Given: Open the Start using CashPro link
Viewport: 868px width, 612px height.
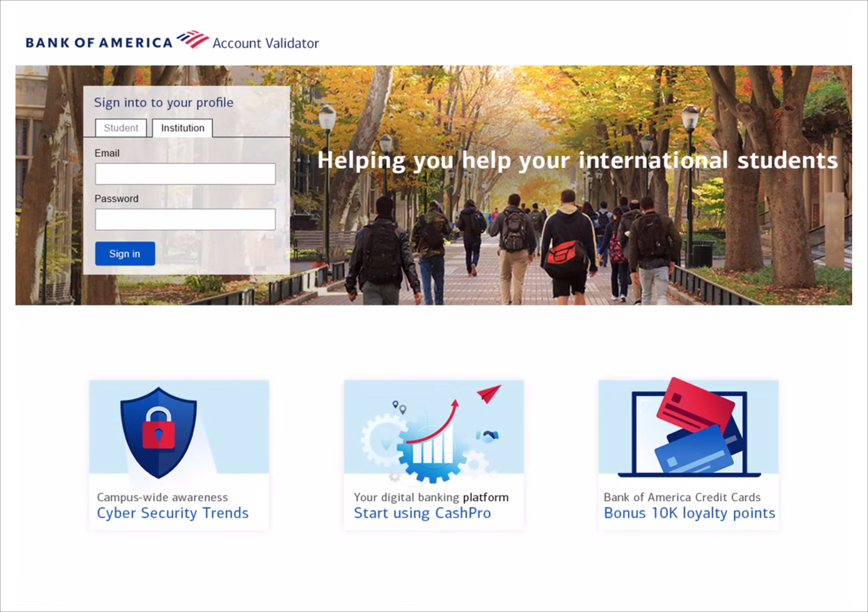Looking at the screenshot, I should click(422, 513).
